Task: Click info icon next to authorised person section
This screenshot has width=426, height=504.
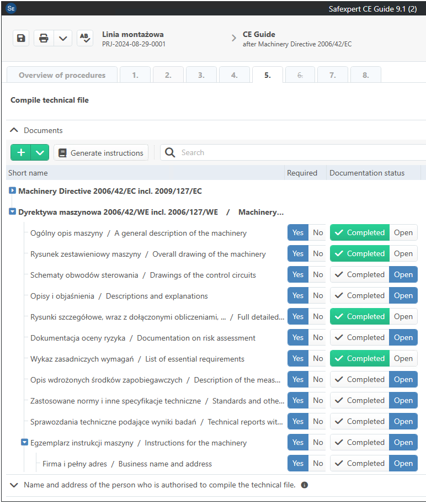Action: point(304,485)
